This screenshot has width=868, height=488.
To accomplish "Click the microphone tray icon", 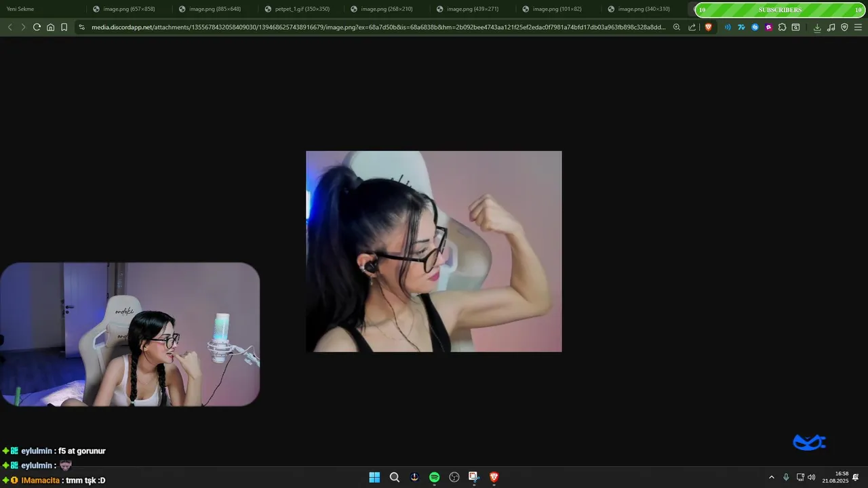I will click(x=786, y=477).
